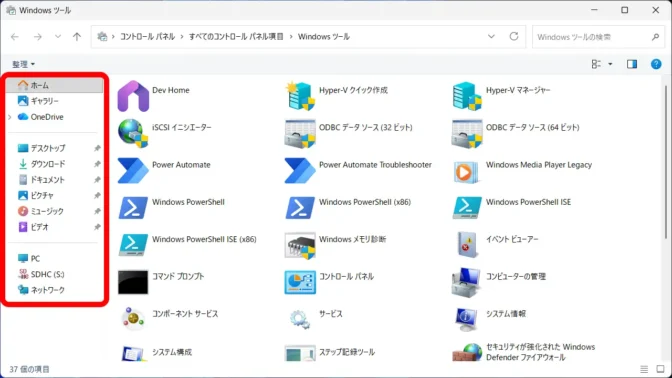Image resolution: width=672 pixels, height=378 pixels.
Task: Open ODBC データ ソース (32 ビット) icon
Action: [300, 134]
